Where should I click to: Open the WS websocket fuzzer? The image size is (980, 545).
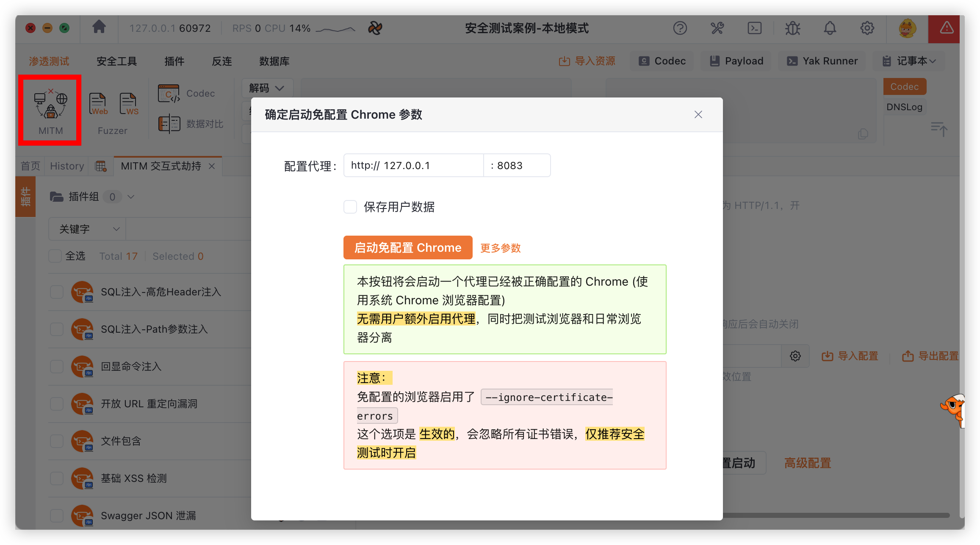click(x=129, y=104)
